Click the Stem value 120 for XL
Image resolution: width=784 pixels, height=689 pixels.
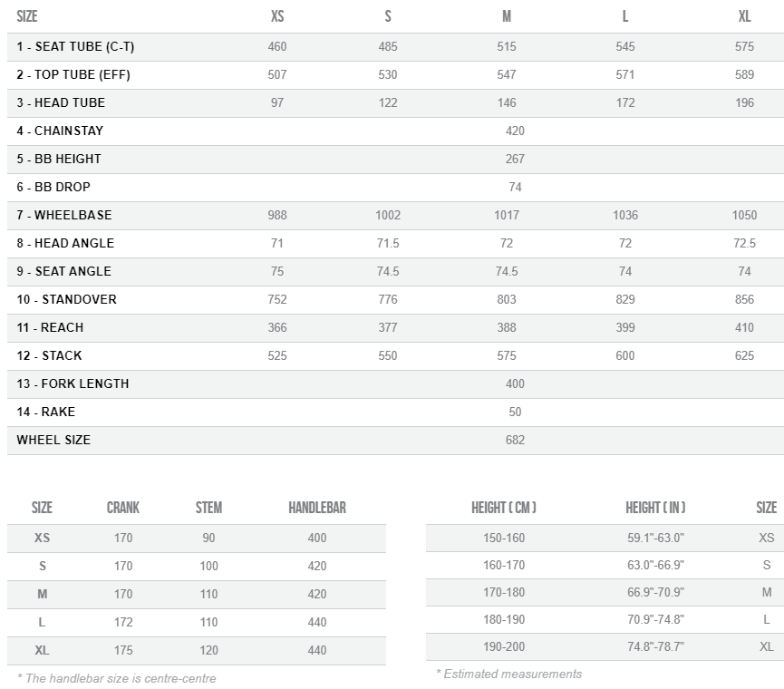(208, 650)
